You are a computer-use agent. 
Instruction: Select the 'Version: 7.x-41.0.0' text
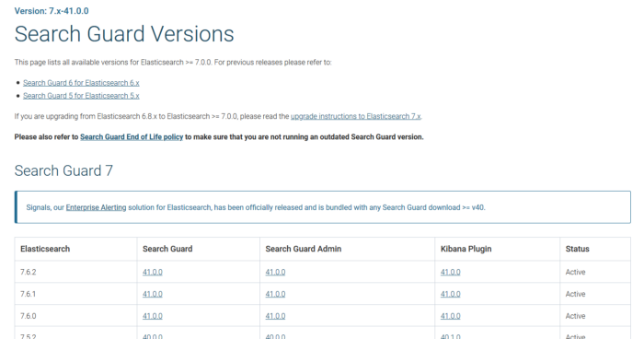pyautogui.click(x=52, y=11)
